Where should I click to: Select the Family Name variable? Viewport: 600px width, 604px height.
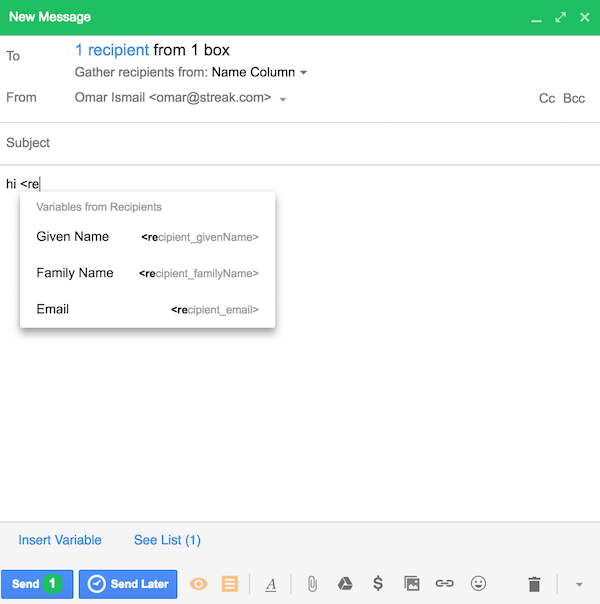pos(147,273)
